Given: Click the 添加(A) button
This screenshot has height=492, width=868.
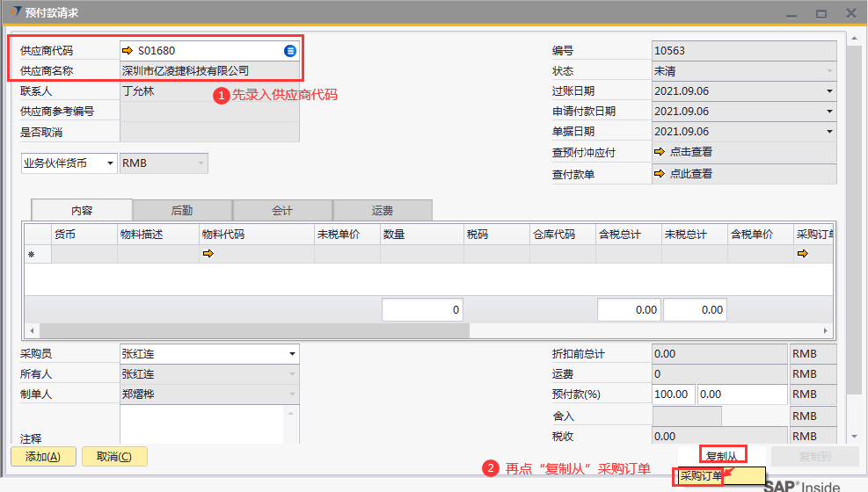Looking at the screenshot, I should tap(43, 457).
